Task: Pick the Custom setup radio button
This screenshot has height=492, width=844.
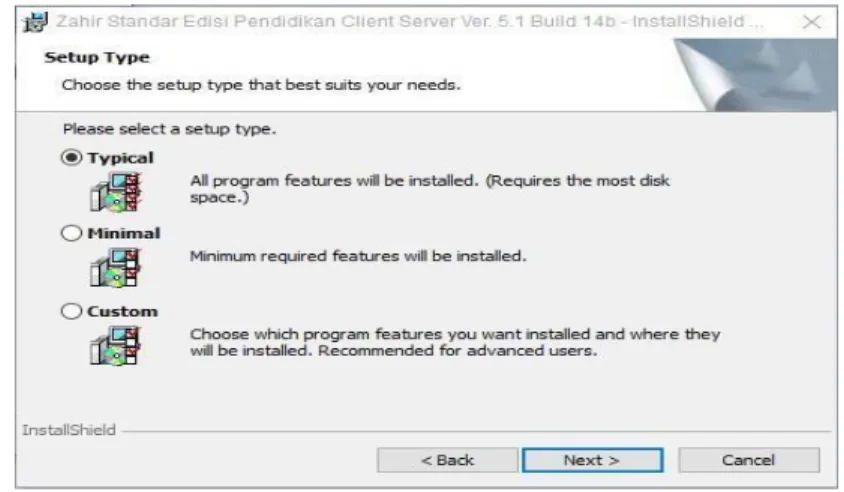Action: [x=71, y=311]
